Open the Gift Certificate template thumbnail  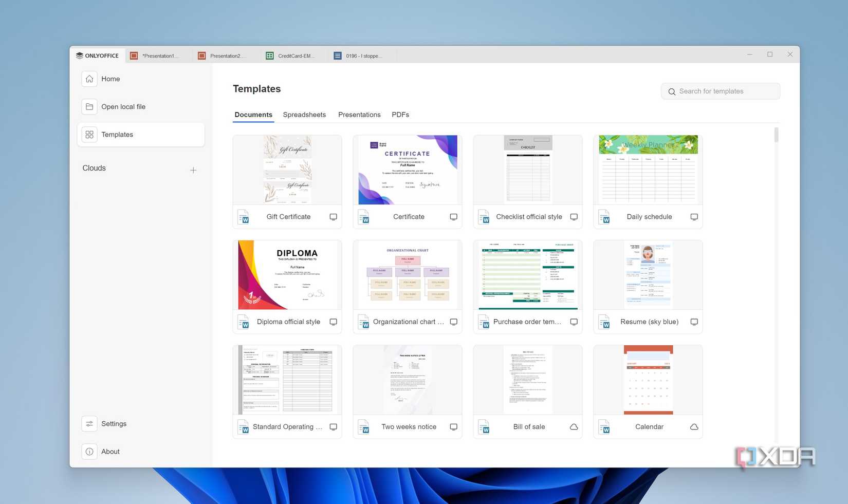click(x=287, y=170)
